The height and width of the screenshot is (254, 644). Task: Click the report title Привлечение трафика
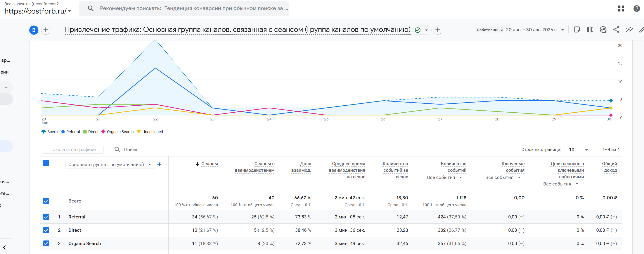point(237,29)
